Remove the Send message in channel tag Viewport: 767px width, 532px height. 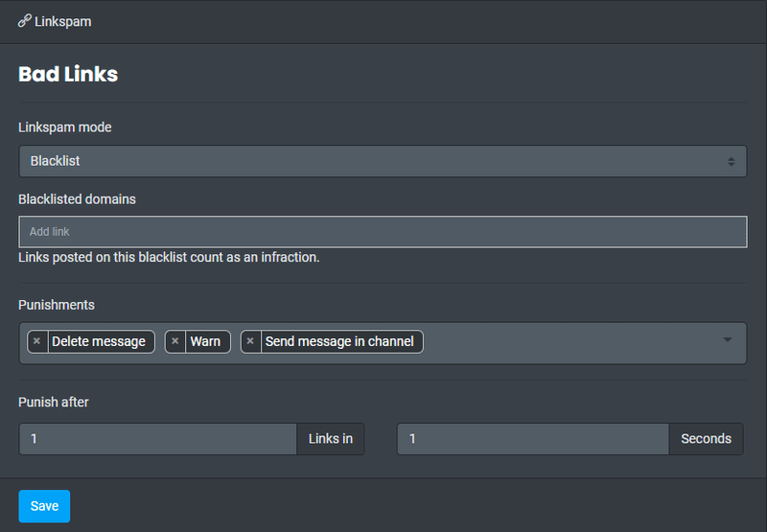(250, 341)
